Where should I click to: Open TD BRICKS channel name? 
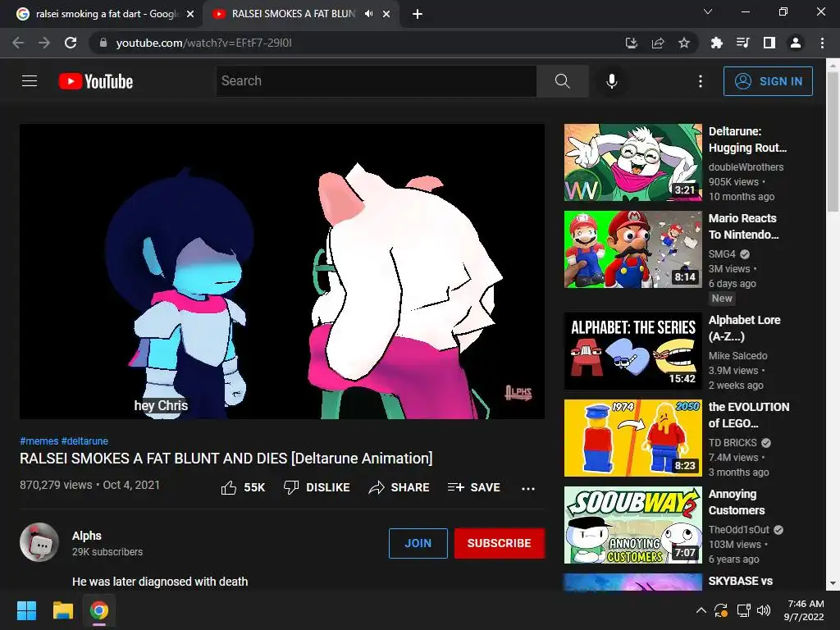(x=733, y=442)
